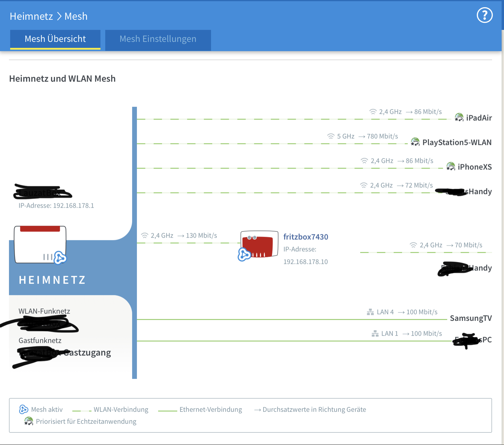Open the help question mark icon
Viewport: 504px width, 445px height.
pyautogui.click(x=485, y=15)
